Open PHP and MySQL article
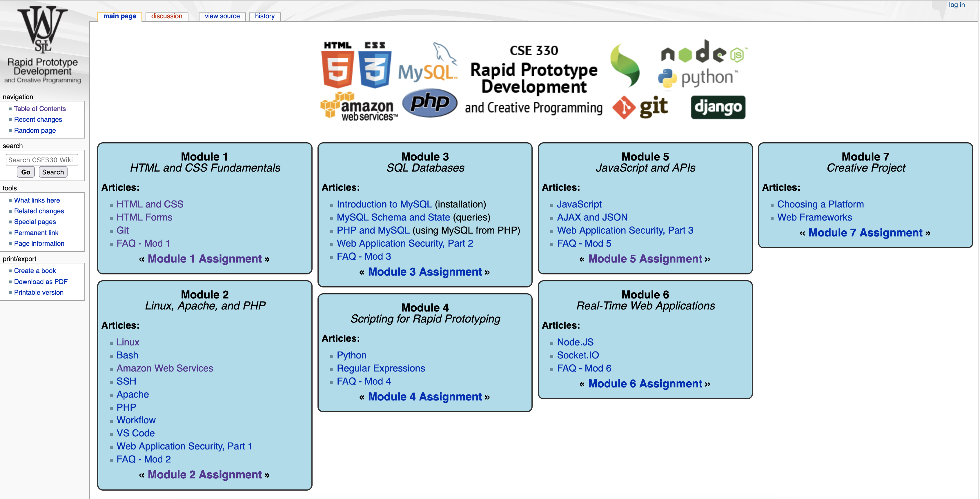Viewport: 980px width, 499px height. click(373, 230)
